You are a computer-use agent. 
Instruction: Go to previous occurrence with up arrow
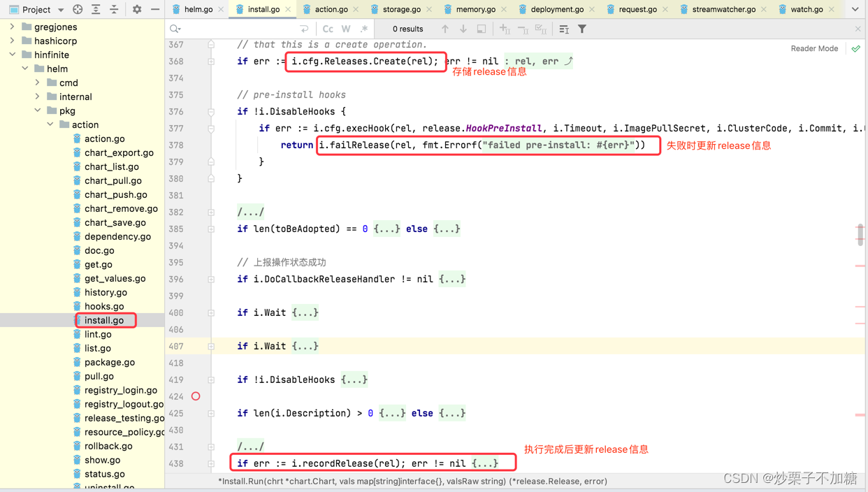[445, 29]
